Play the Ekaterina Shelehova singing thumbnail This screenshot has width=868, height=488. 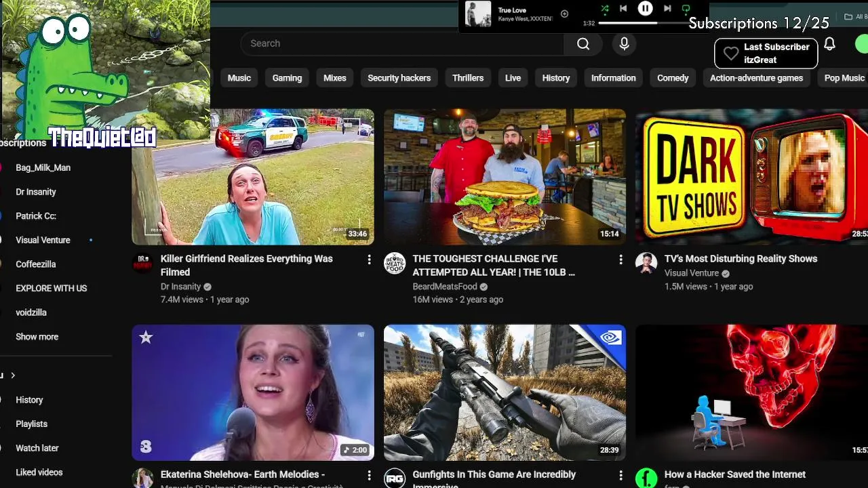[253, 392]
